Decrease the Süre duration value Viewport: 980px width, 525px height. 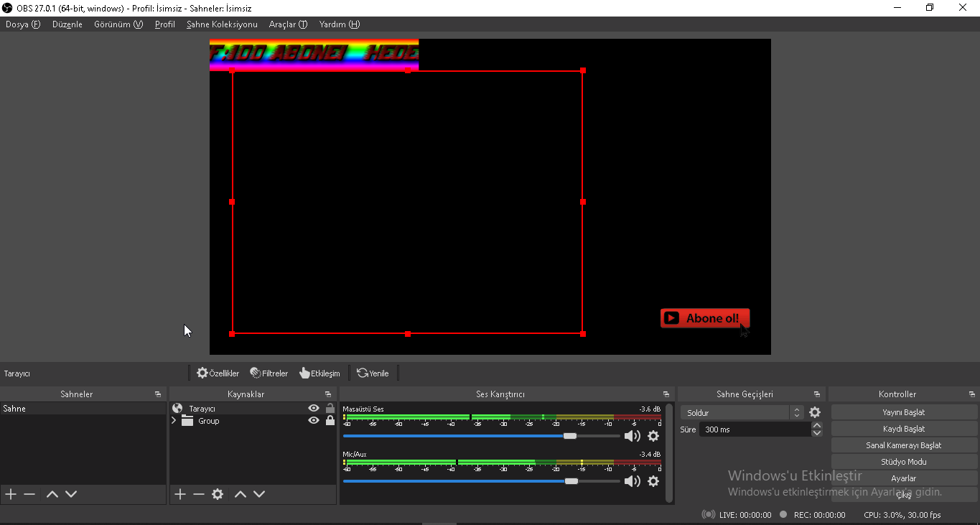coord(816,433)
